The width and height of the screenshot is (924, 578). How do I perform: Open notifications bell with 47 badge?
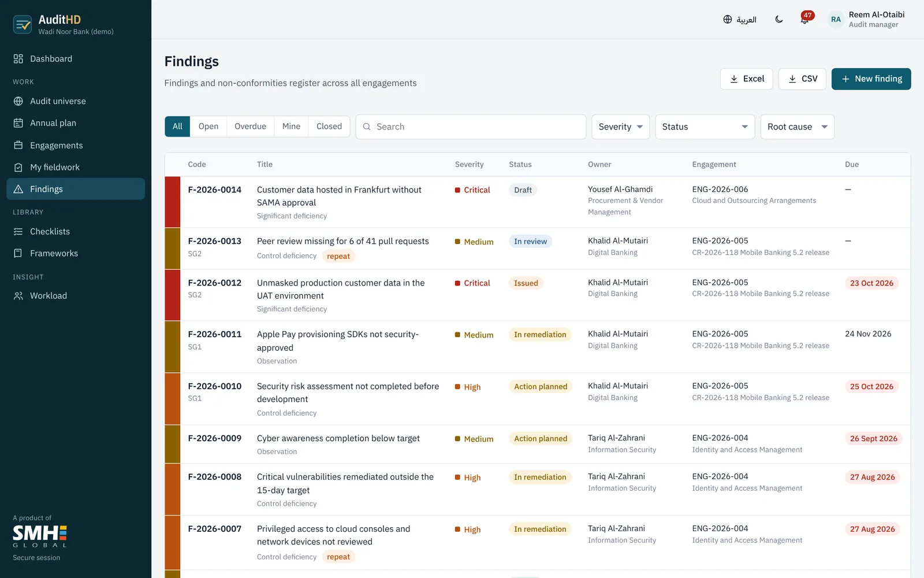pos(805,18)
